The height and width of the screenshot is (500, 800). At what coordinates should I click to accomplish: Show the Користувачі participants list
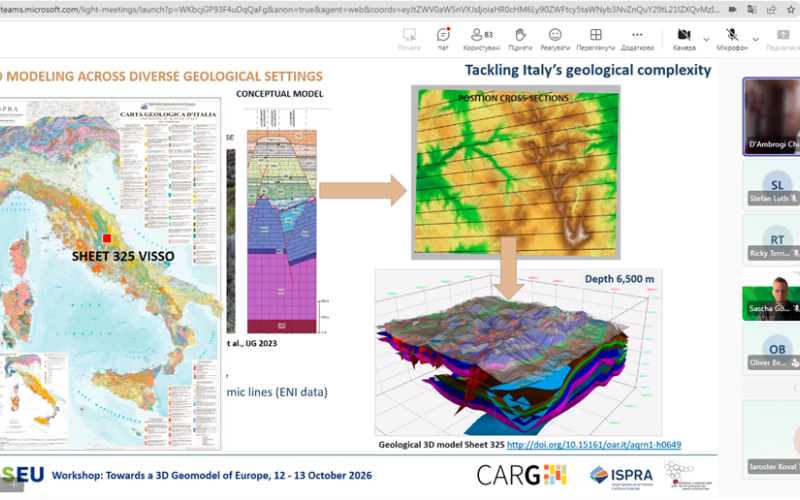click(x=481, y=39)
